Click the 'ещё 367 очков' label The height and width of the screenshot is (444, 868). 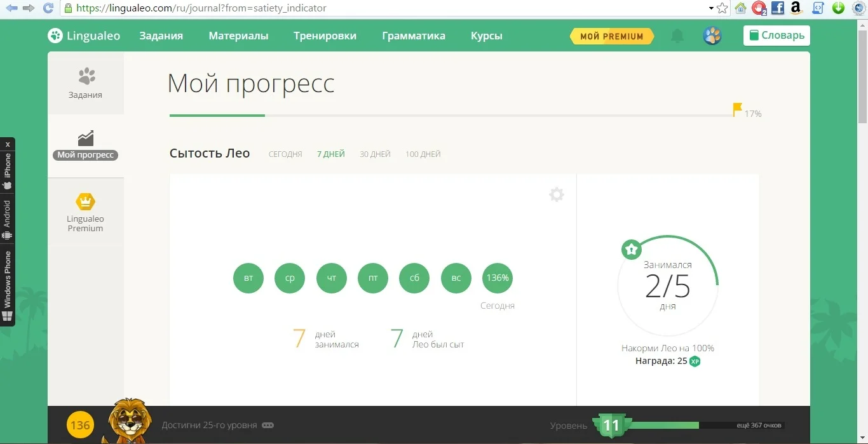(x=759, y=426)
